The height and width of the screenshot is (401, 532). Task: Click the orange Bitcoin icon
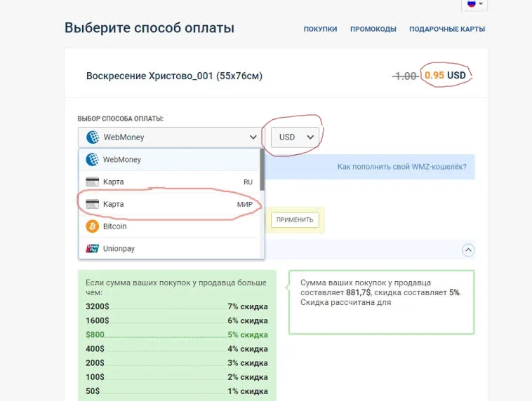point(93,226)
